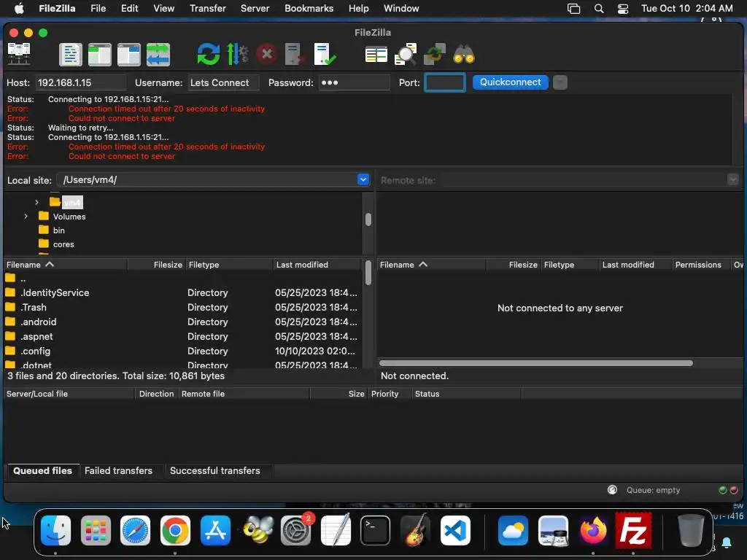Viewport: 747px width, 560px height.
Task: Open the View menu
Action: (163, 9)
